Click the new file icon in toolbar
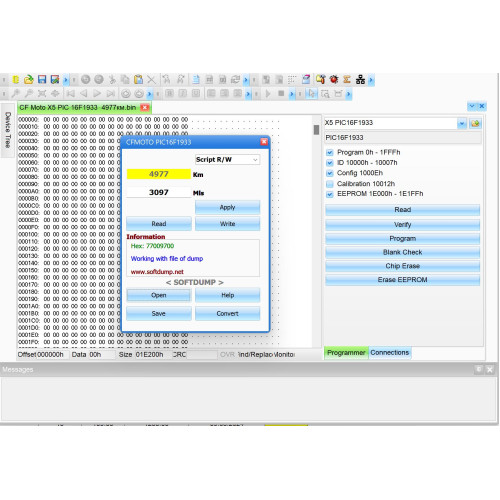The height and width of the screenshot is (500, 500). [16, 79]
